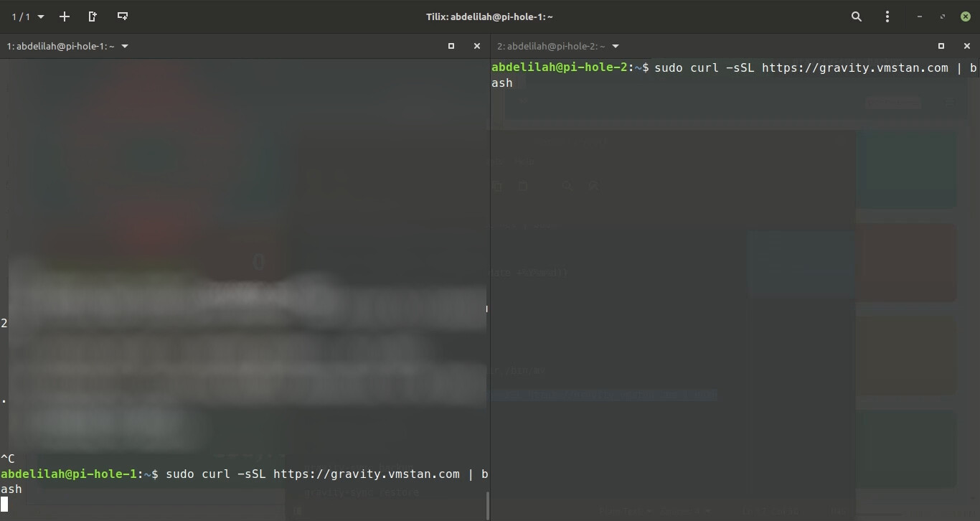Maximize the pi-hole-2 terminal pane
This screenshot has height=521, width=980.
(941, 46)
